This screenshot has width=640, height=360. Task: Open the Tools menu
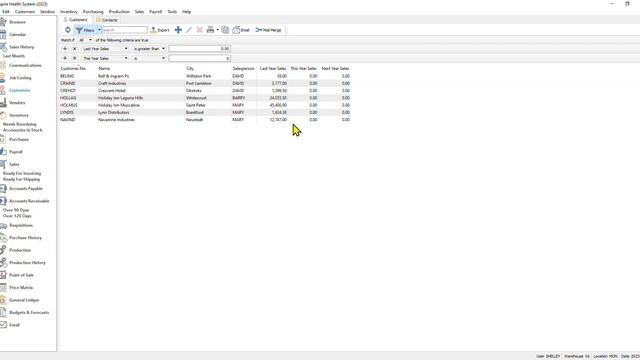click(x=172, y=12)
